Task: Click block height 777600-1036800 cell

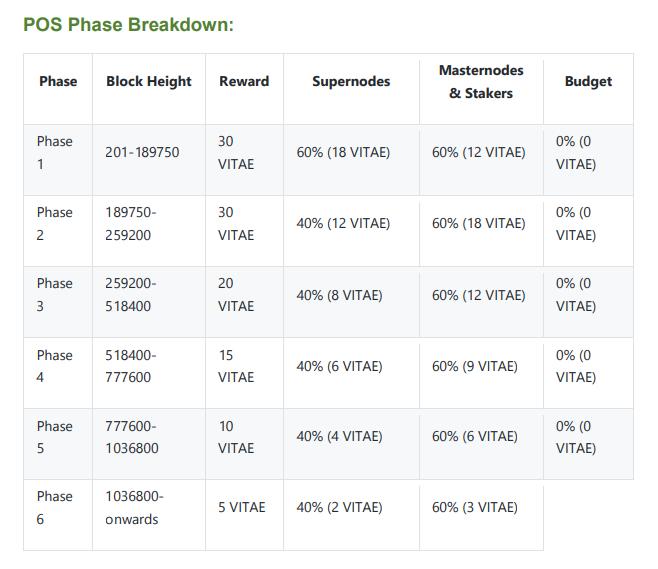Action: coord(132,437)
